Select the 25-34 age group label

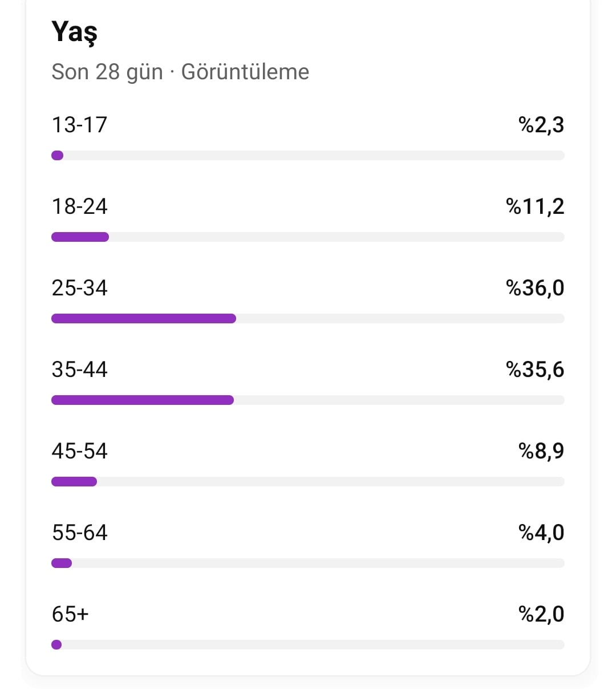[79, 288]
